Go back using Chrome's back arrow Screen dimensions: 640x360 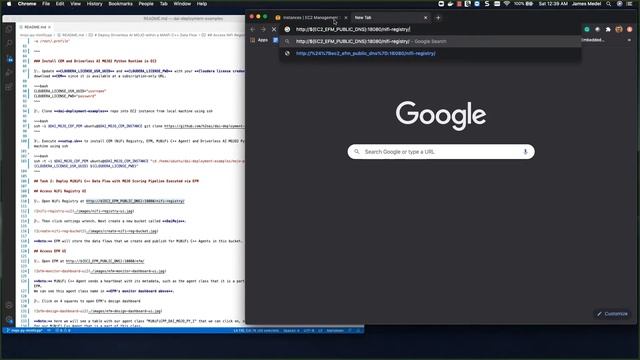point(253,29)
